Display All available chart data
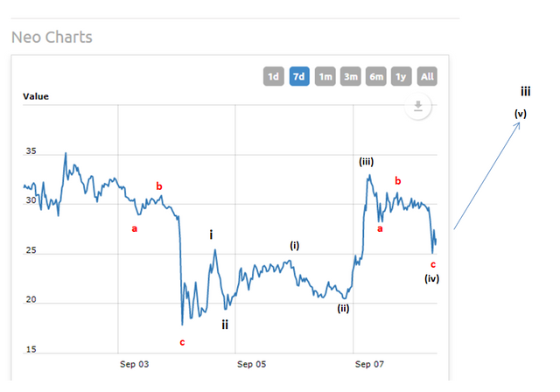 [x=427, y=76]
